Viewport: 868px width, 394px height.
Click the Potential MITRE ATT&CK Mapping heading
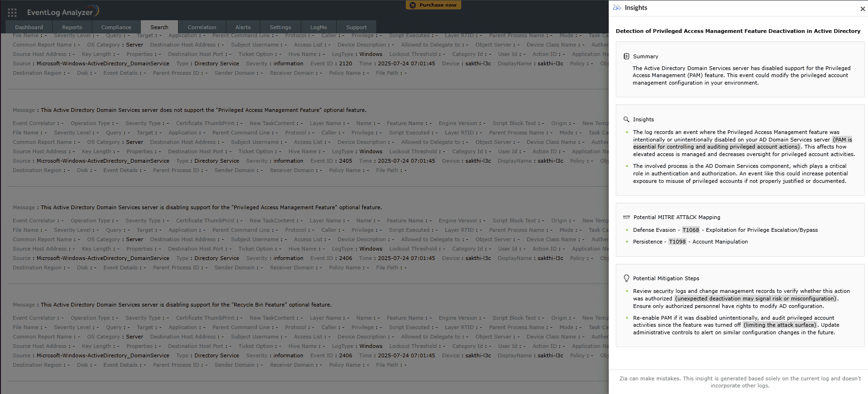[677, 217]
